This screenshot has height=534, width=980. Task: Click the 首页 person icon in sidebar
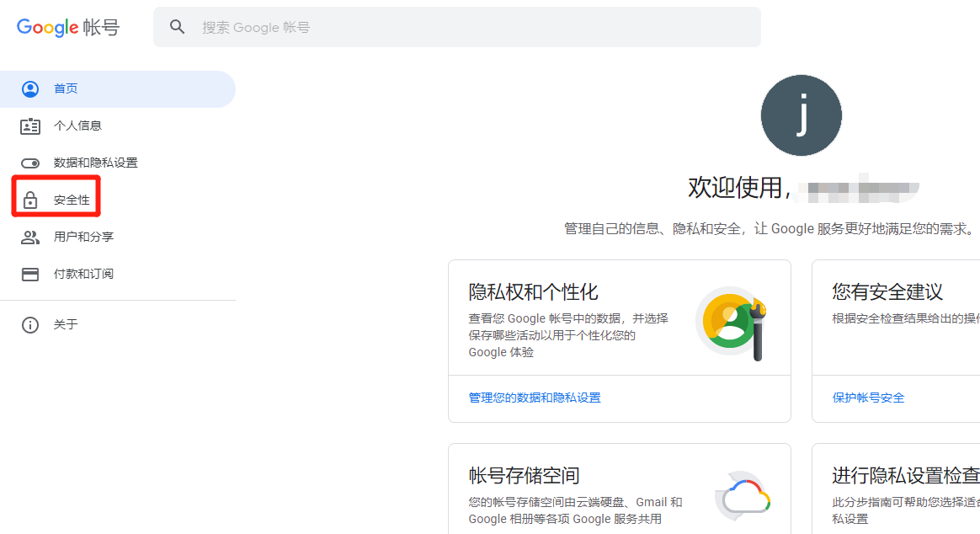(x=30, y=88)
